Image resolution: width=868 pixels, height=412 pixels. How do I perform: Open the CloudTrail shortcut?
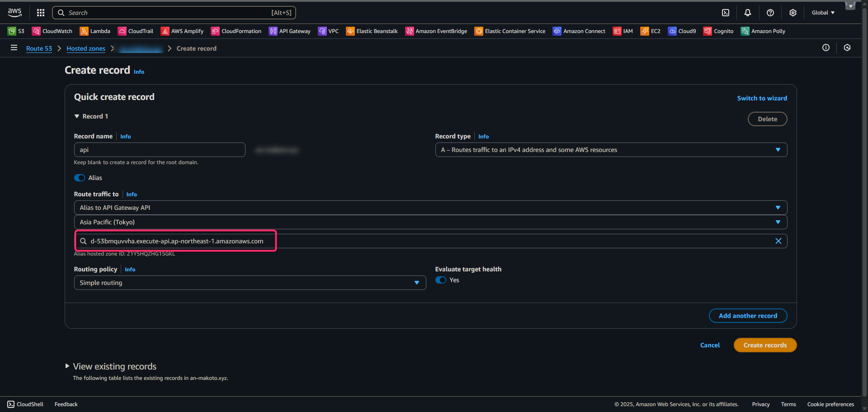point(136,31)
